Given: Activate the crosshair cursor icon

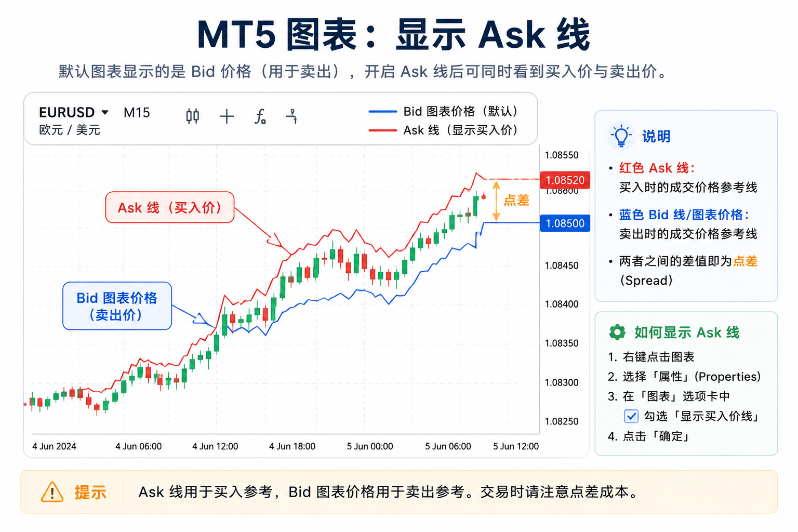Looking at the screenshot, I should tap(227, 116).
